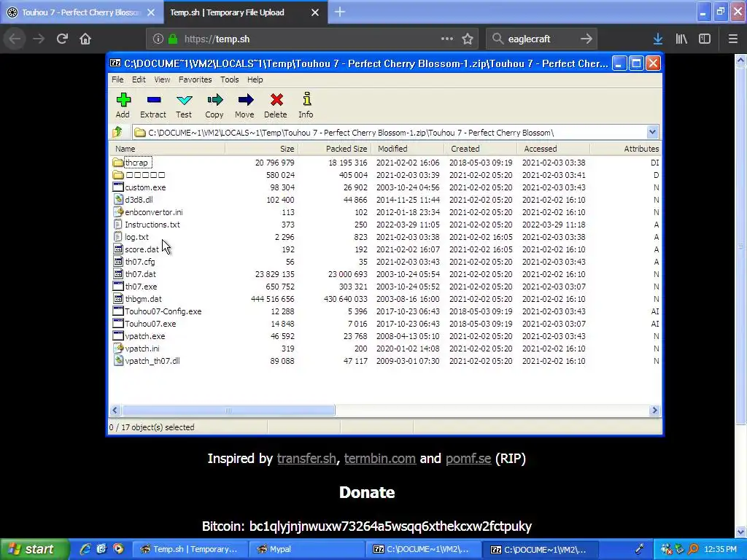Open the View menu in 7-Zip
This screenshot has height=560, width=747.
(x=162, y=79)
